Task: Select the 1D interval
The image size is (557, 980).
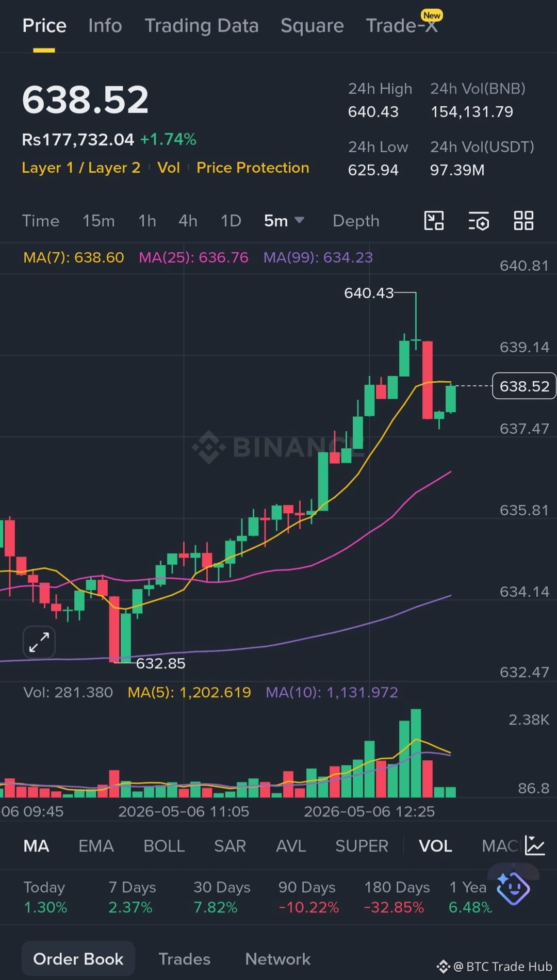Action: tap(231, 221)
